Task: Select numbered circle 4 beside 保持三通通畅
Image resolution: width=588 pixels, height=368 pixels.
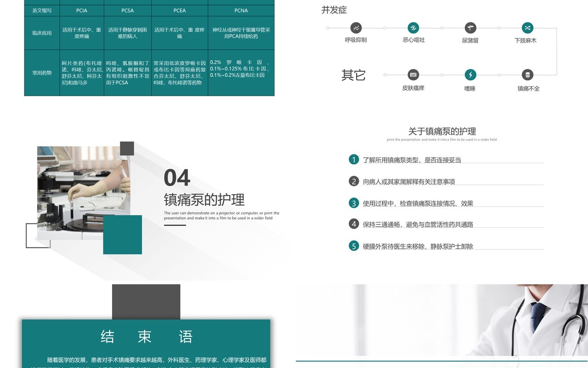Action: tap(354, 224)
